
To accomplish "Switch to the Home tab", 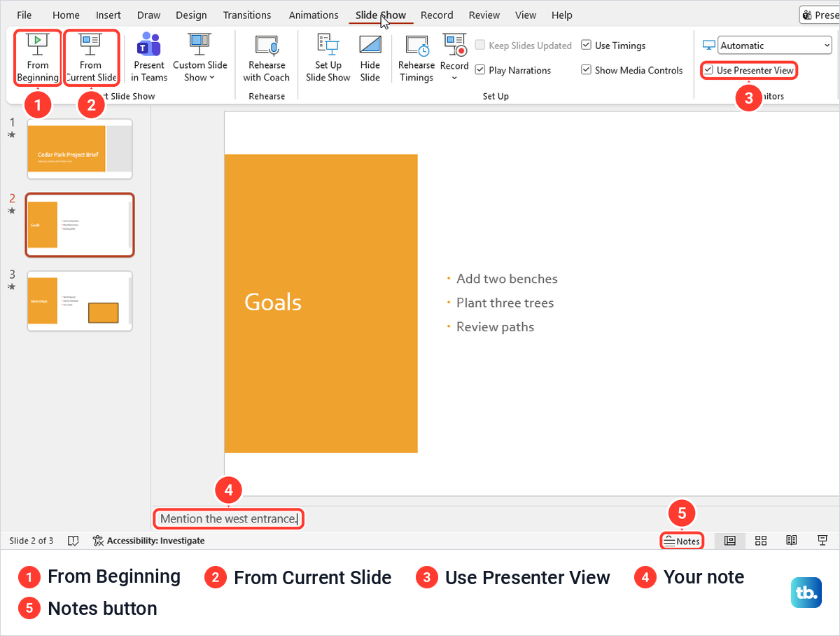I will click(66, 15).
